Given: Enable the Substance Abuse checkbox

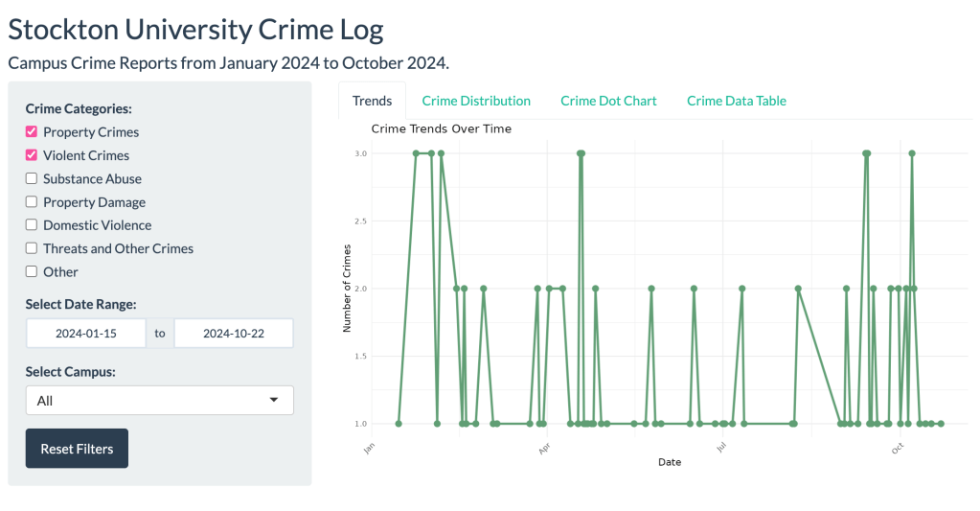Looking at the screenshot, I should click(32, 178).
